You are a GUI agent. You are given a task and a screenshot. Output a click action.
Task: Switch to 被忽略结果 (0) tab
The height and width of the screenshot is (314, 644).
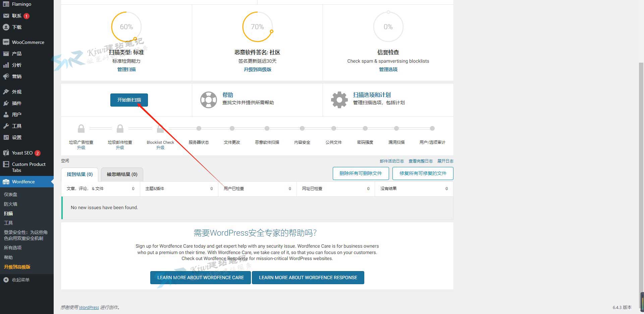(122, 174)
